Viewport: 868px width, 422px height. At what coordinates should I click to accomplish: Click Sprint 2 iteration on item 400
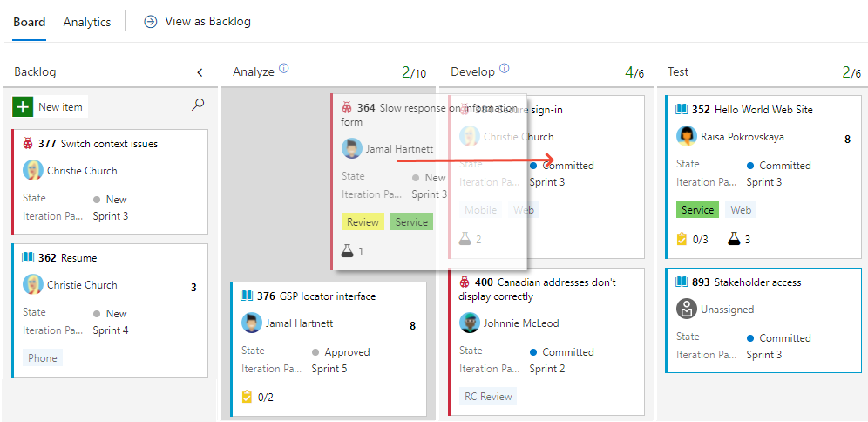(547, 369)
